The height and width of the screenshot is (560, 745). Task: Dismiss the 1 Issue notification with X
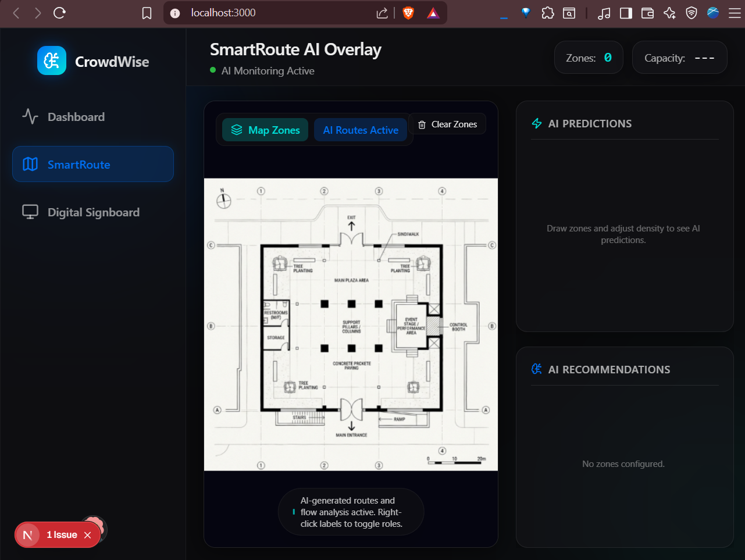88,535
